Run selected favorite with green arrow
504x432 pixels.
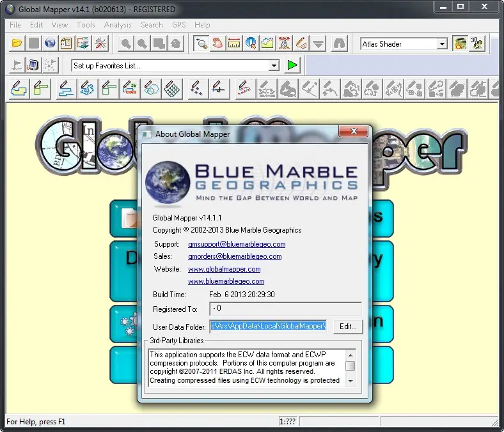292,65
